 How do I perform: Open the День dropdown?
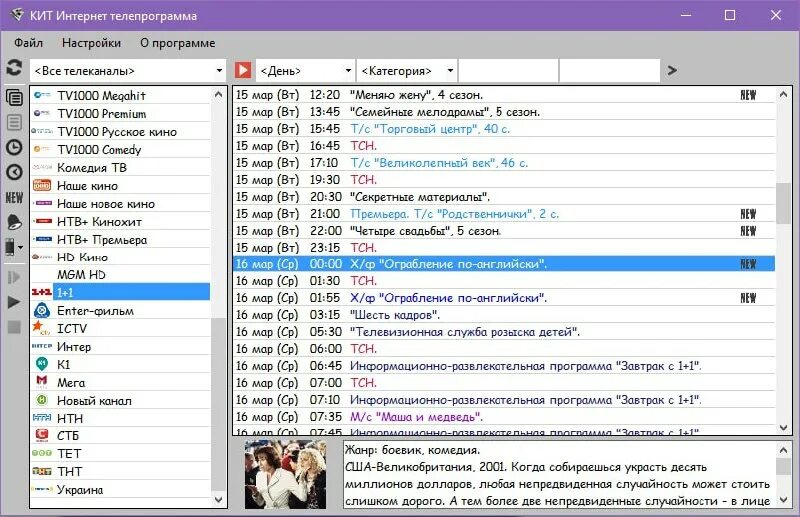(305, 71)
